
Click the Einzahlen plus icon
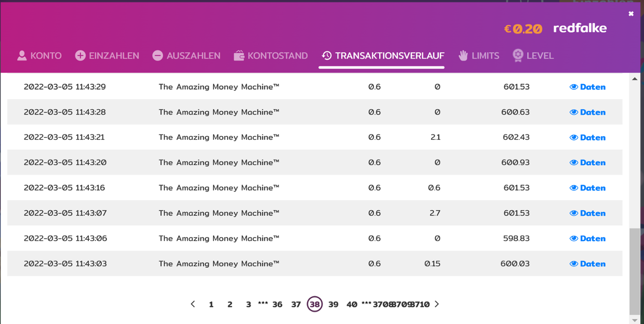coord(80,56)
